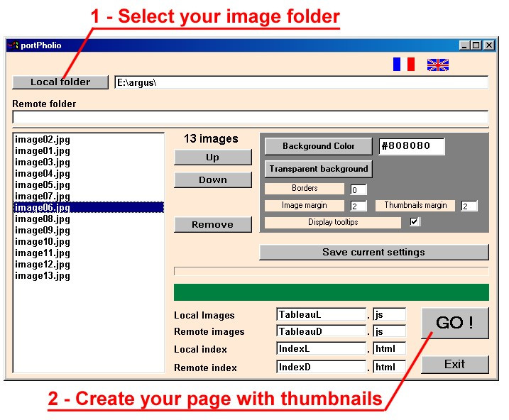
Task: Click the Borders label
Action: 305,189
